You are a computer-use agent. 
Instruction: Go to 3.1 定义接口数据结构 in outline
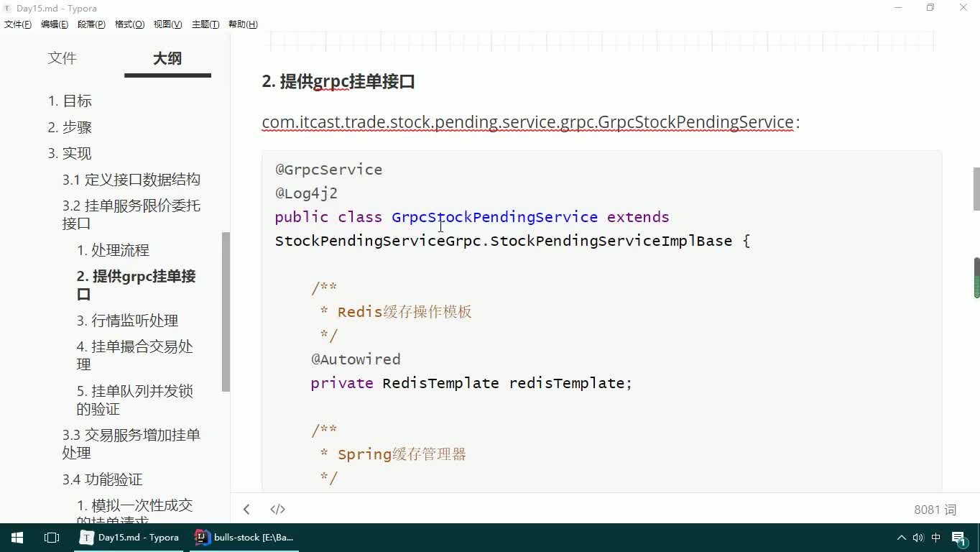tap(131, 180)
